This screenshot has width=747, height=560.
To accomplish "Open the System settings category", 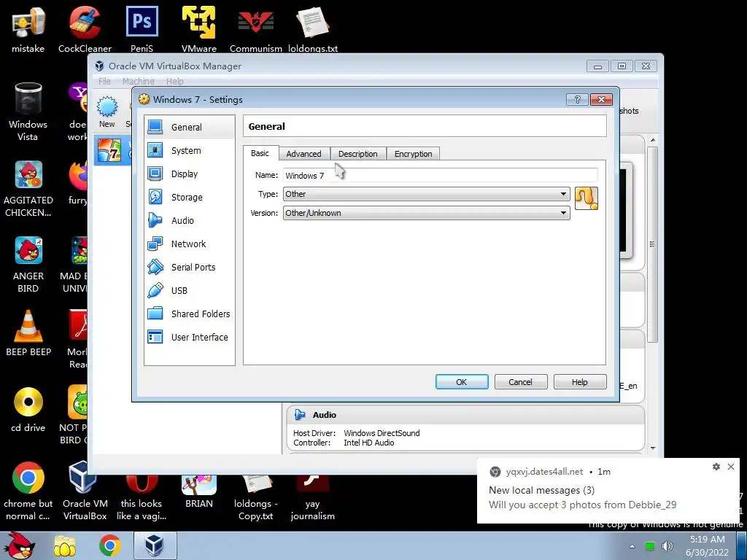I will (189, 150).
